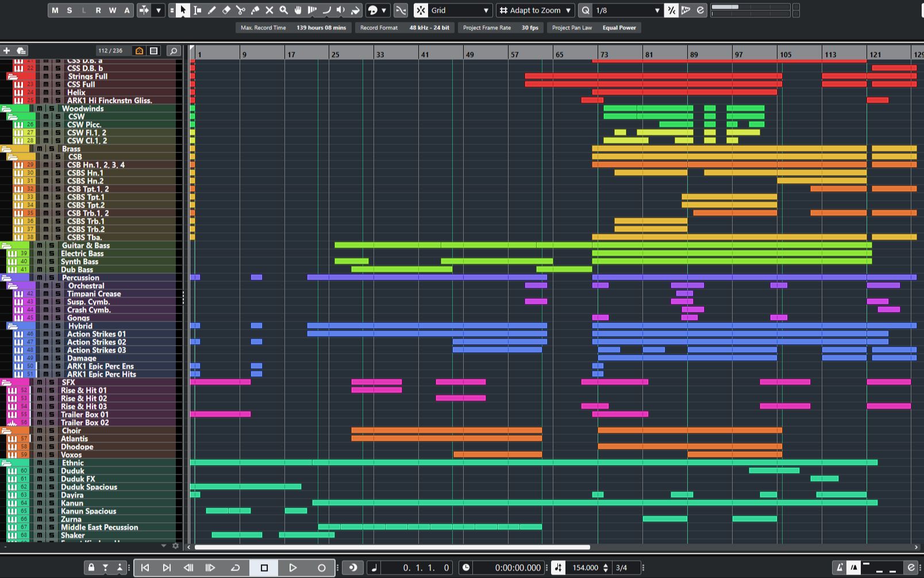The height and width of the screenshot is (578, 924).
Task: Open the track list view options icon
Action: 154,51
